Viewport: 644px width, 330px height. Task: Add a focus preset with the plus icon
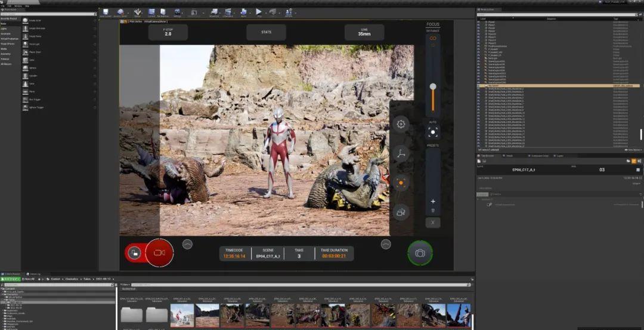(x=432, y=201)
